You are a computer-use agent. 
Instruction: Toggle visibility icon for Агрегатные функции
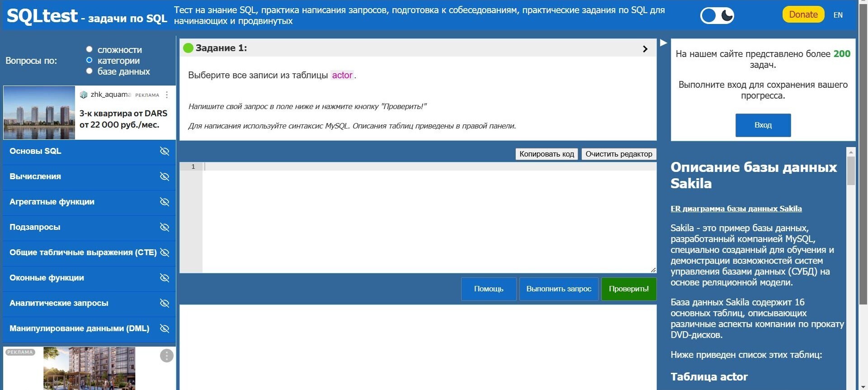pyautogui.click(x=165, y=202)
